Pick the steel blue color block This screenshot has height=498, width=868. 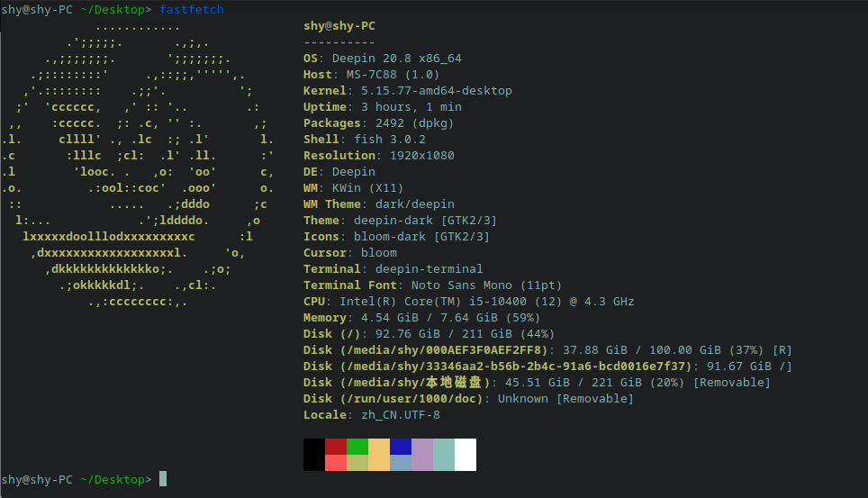point(401,463)
